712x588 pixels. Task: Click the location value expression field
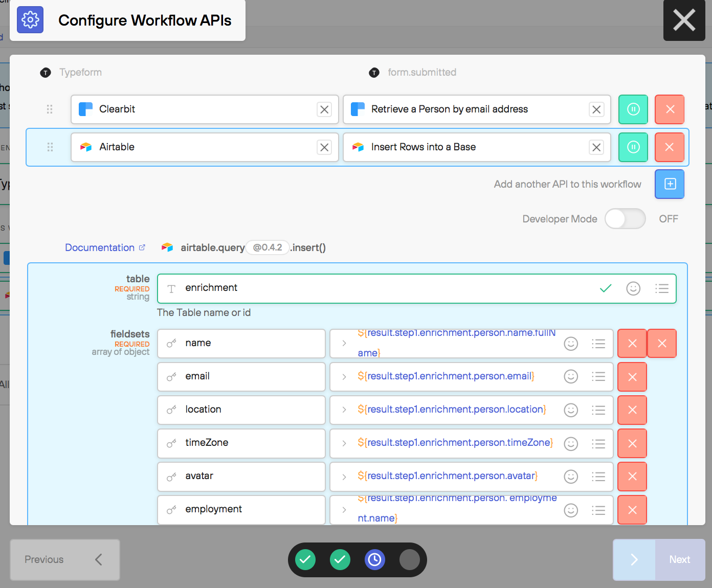click(472, 410)
